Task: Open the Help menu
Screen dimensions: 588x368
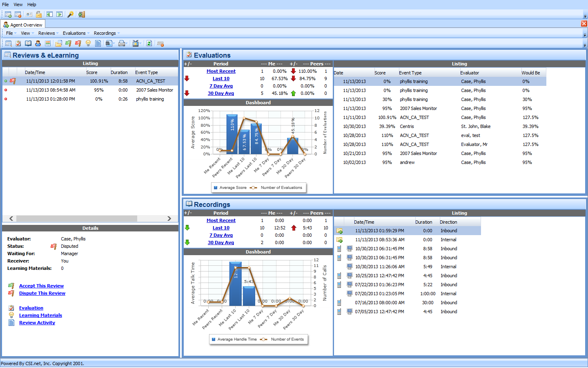Action: [x=32, y=4]
